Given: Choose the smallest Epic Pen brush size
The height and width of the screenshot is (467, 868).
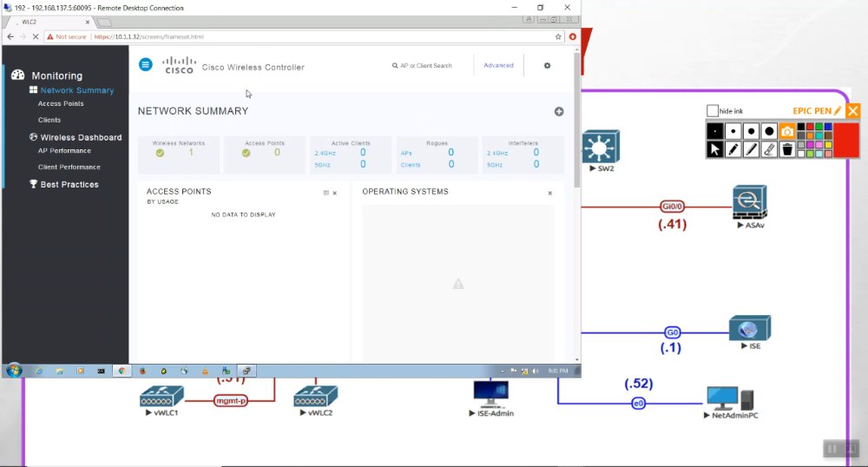Looking at the screenshot, I should point(714,131).
